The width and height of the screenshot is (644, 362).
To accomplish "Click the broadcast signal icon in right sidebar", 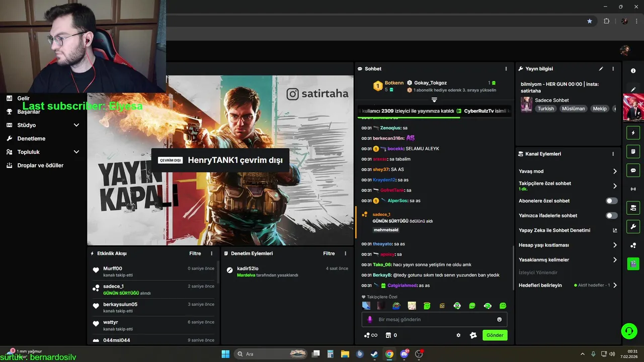I will pyautogui.click(x=633, y=189).
